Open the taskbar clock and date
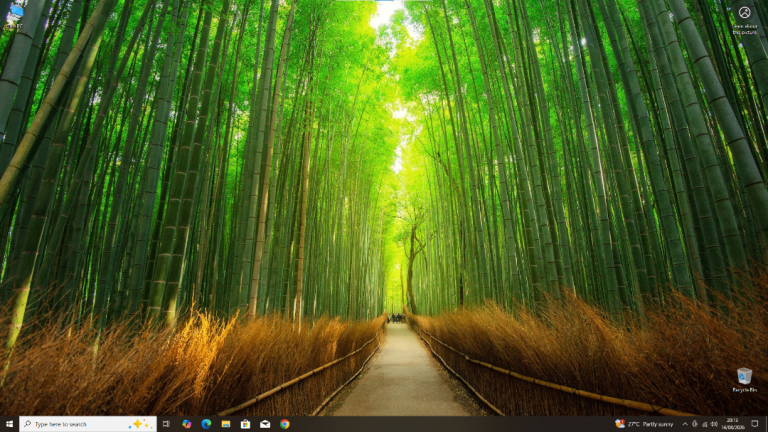768x432 pixels. coord(733,424)
